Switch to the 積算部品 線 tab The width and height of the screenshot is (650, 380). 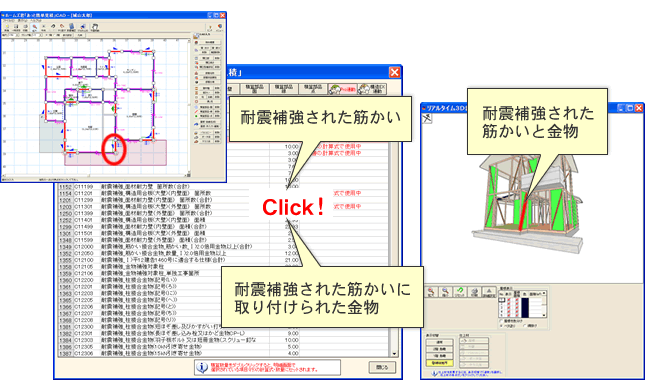pos(284,88)
